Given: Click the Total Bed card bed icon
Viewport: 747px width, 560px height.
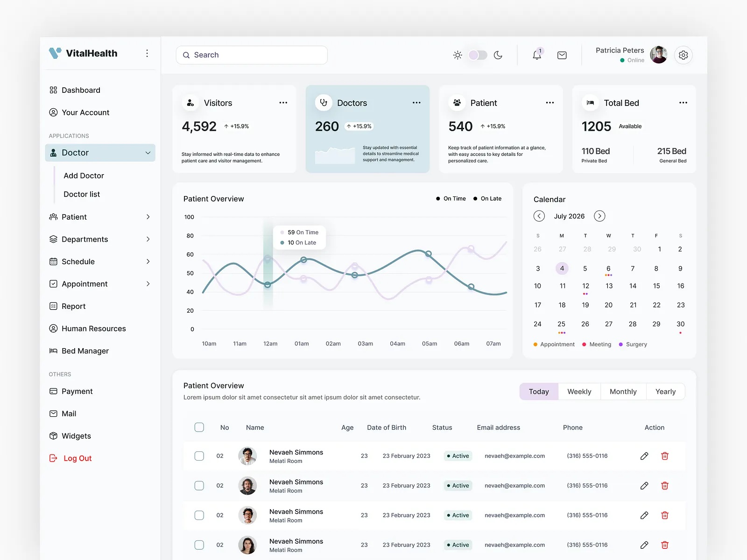Looking at the screenshot, I should [x=590, y=103].
